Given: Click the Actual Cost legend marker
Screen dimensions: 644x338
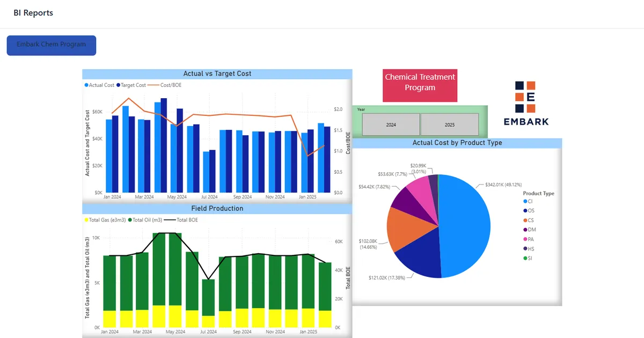Looking at the screenshot, I should [x=86, y=85].
